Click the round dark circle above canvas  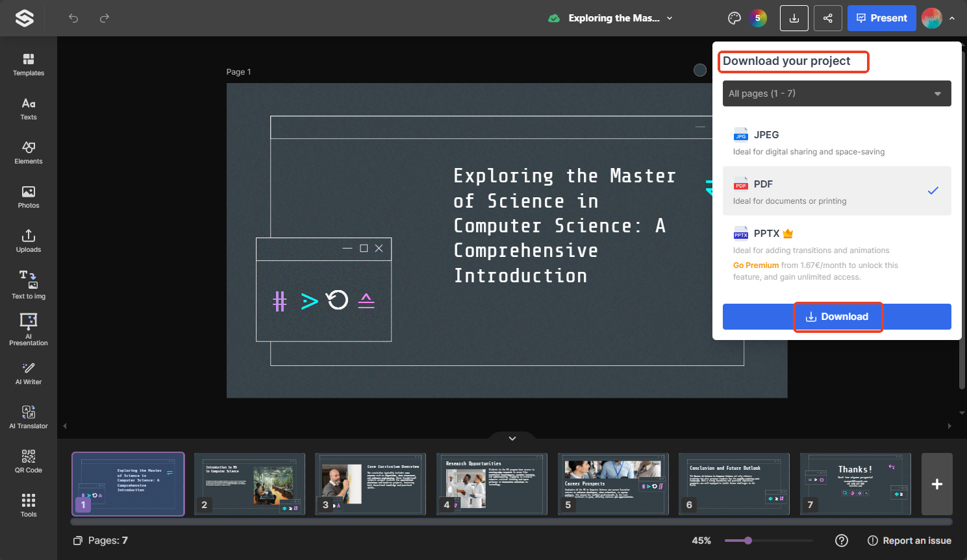[x=700, y=70]
